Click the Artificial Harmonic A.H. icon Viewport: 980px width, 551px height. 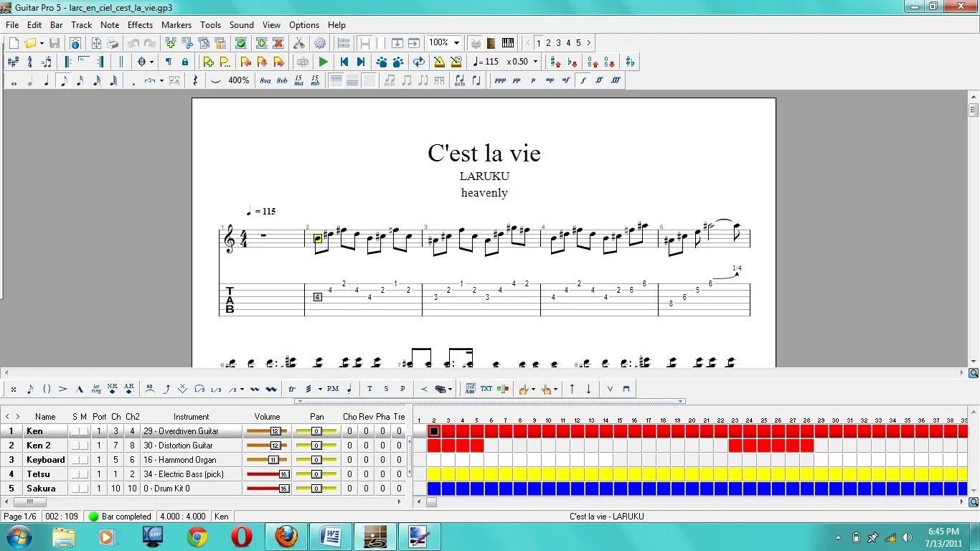coord(129,389)
